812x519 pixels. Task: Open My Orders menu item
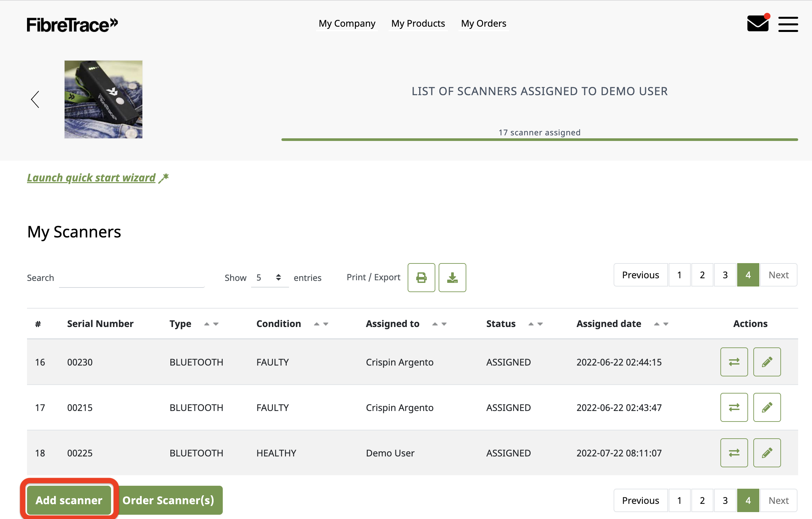click(x=483, y=24)
